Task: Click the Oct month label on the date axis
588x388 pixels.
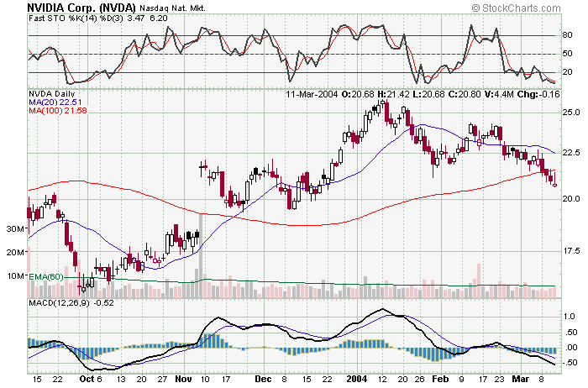Action: pyautogui.click(x=87, y=379)
